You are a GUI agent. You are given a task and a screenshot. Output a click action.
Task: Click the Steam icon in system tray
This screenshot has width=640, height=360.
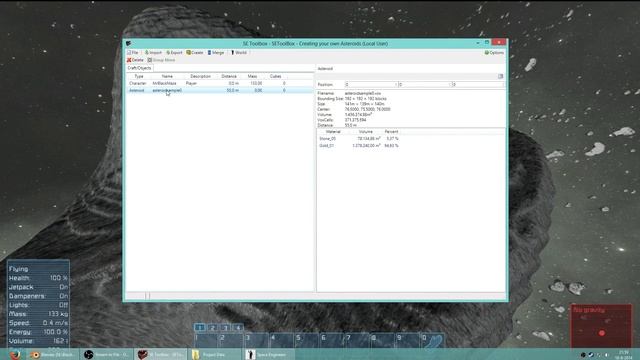coord(591,355)
